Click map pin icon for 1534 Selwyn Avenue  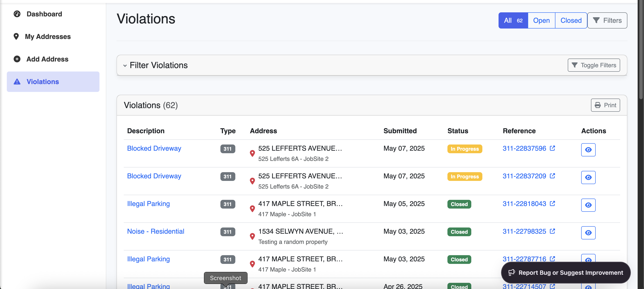(x=252, y=236)
